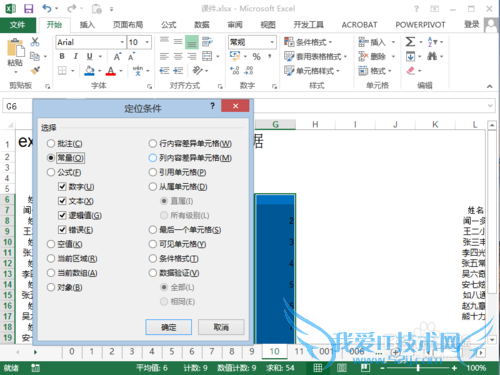Click the Wrap Text icon
The image size is (500, 375).
pyautogui.click(x=207, y=42)
